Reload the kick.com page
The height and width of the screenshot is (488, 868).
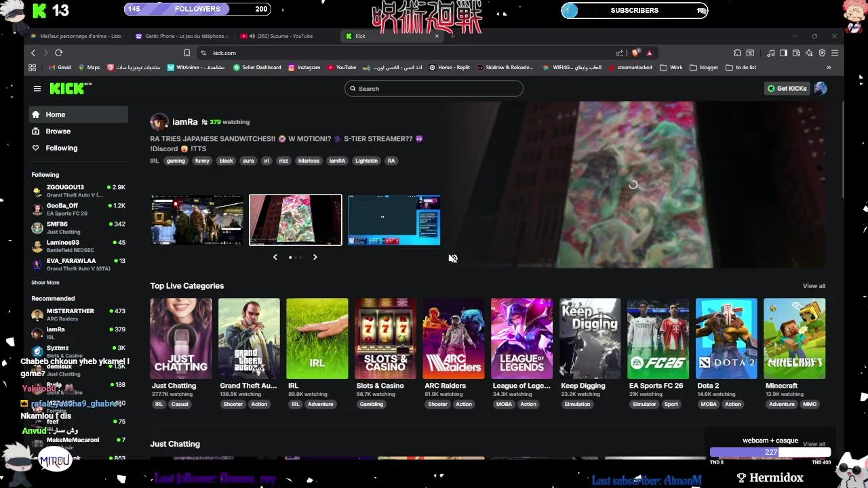(x=59, y=53)
